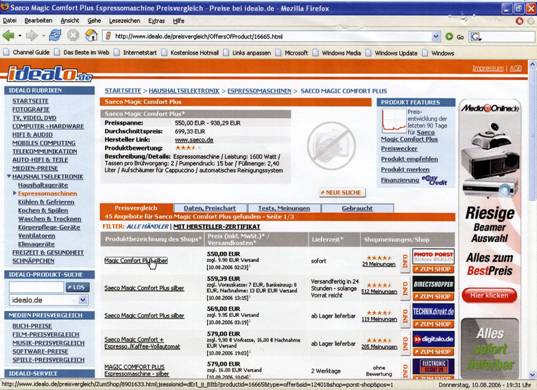Screen dimensions: 537x390
Task: Click the INFO icon for Directshopper offer
Action: [405, 289]
